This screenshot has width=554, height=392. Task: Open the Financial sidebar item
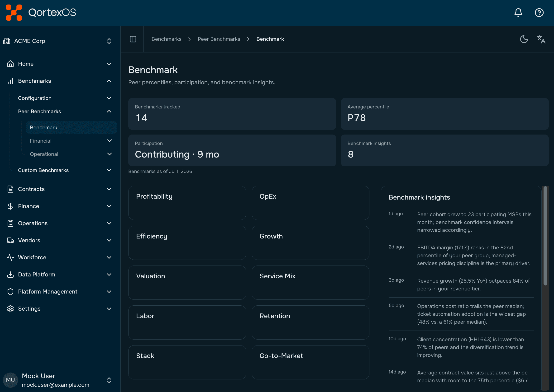71,141
